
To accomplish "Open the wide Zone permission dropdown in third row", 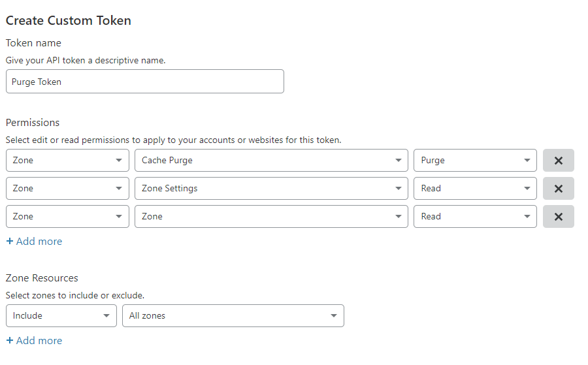I will (x=271, y=216).
